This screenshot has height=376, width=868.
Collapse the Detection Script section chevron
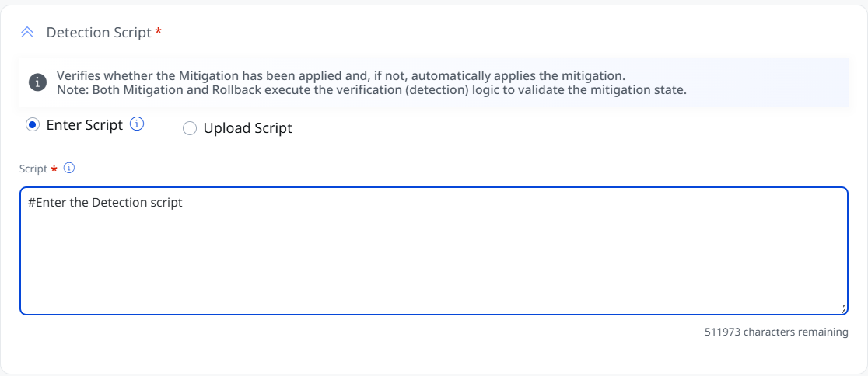click(27, 33)
